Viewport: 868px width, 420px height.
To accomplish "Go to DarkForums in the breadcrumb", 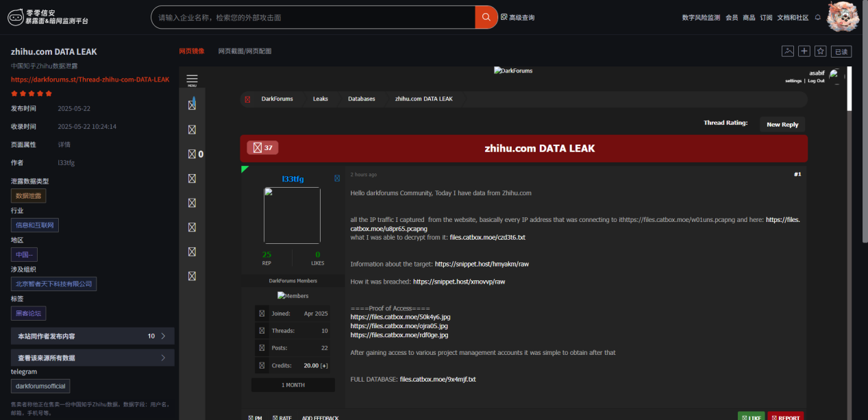I will (277, 99).
